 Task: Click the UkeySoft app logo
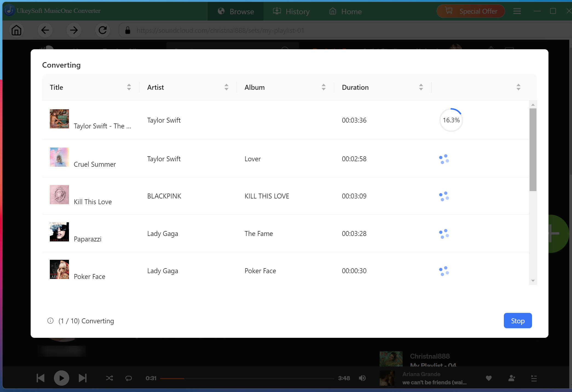tap(10, 10)
